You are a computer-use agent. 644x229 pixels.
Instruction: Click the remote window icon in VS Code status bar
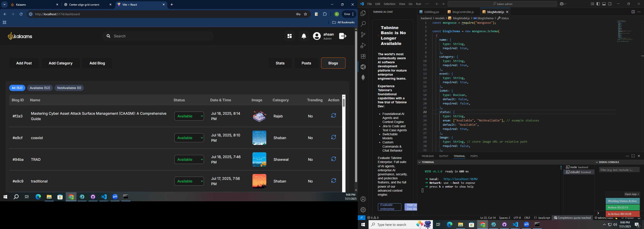[362, 218]
